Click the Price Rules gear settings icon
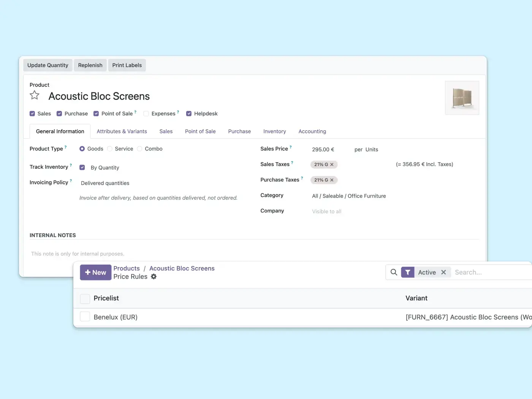This screenshot has height=399, width=532. click(x=154, y=277)
